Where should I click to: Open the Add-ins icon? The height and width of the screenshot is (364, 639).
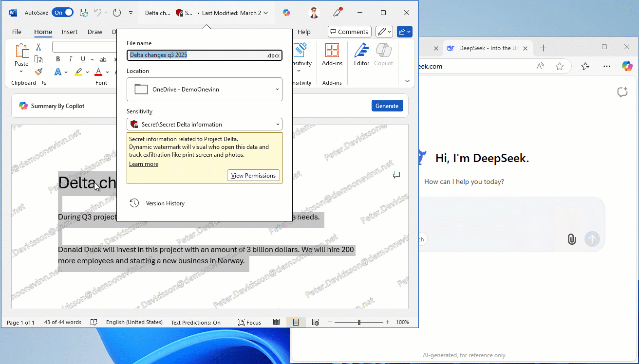coord(332,55)
